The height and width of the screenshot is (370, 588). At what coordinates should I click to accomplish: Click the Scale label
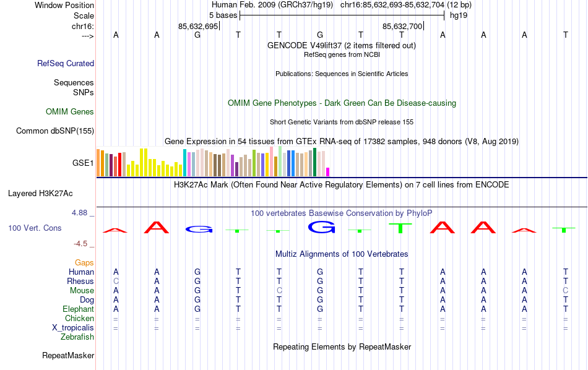point(84,15)
